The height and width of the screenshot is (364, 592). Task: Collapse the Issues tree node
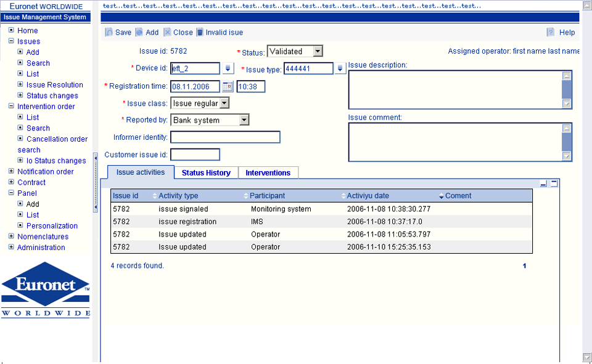tap(11, 41)
